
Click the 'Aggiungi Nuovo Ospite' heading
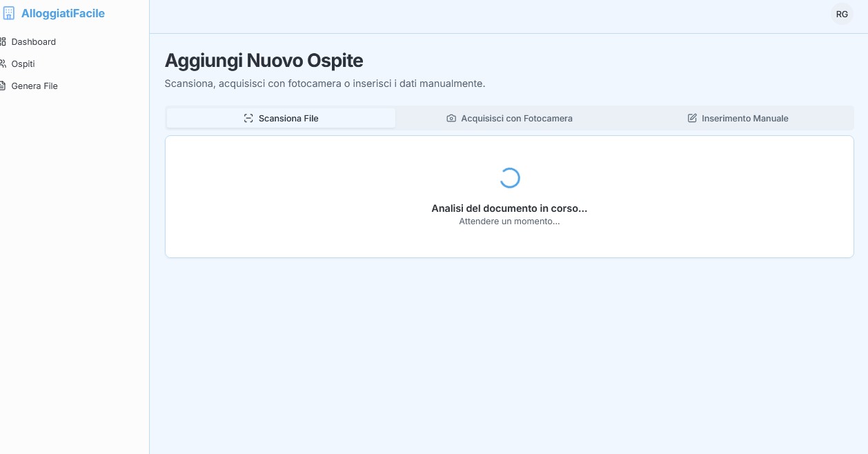click(x=264, y=61)
